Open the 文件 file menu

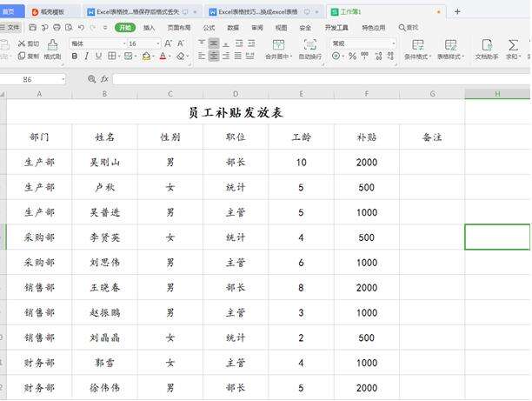(10, 28)
